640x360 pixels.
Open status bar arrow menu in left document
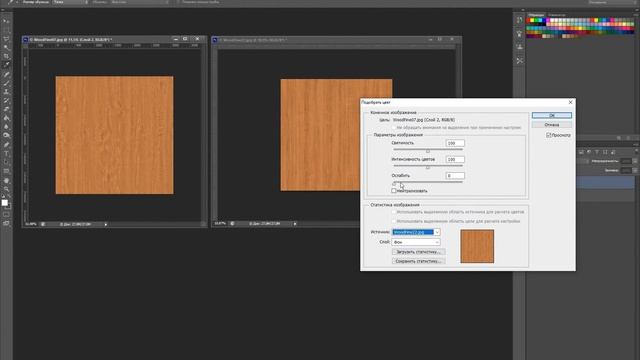(x=106, y=224)
